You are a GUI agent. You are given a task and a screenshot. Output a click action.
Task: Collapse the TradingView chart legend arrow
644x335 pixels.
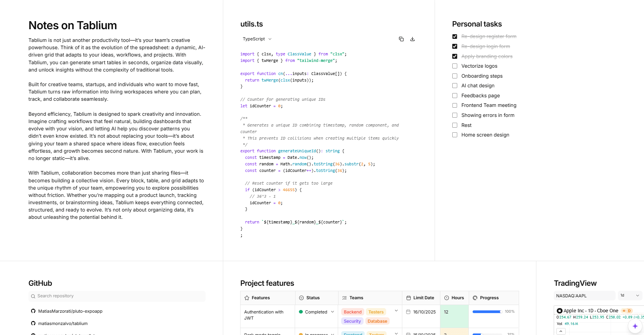click(561, 331)
